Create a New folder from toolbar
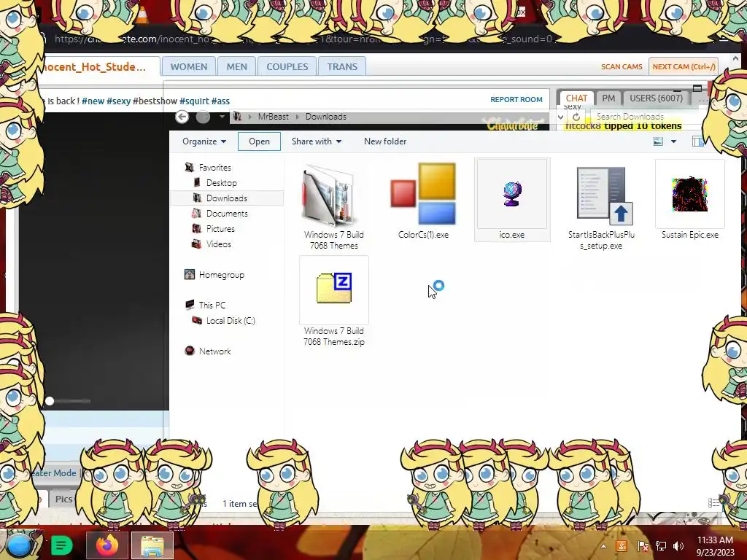This screenshot has height=560, width=747. (385, 141)
